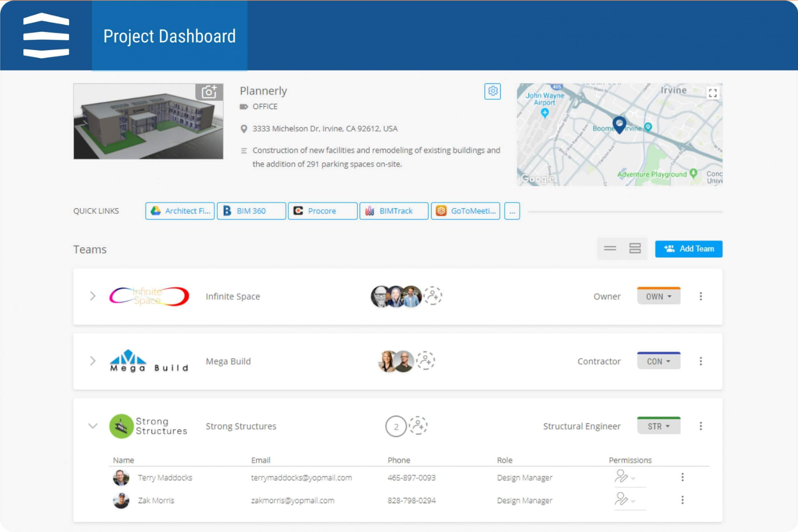This screenshot has height=532, width=798.
Task: Open the GoToMeeting quick link
Action: (x=465, y=211)
